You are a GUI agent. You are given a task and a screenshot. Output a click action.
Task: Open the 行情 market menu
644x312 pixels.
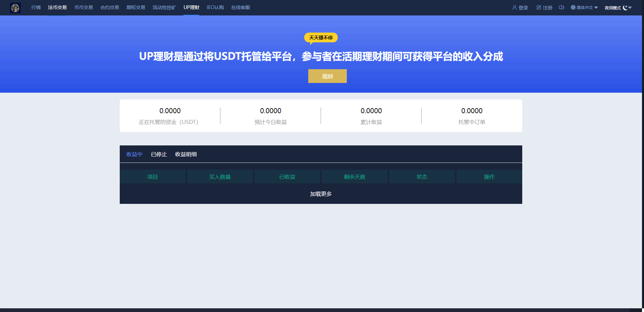[x=36, y=7]
